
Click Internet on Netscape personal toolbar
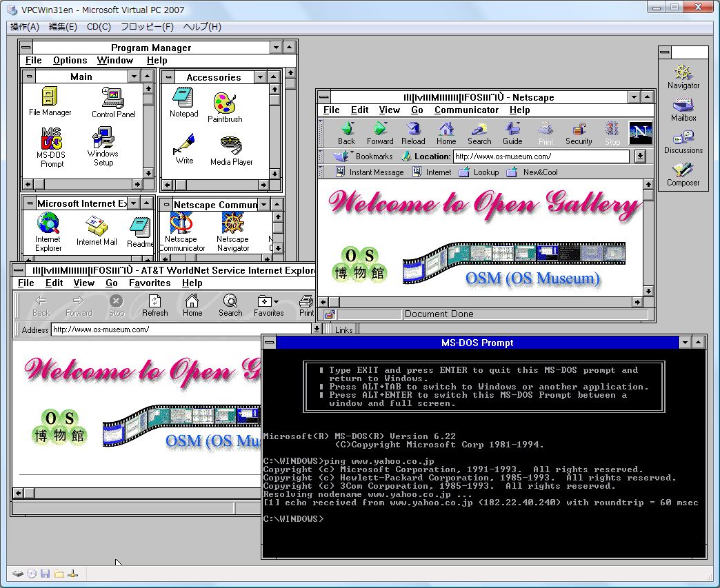432,172
